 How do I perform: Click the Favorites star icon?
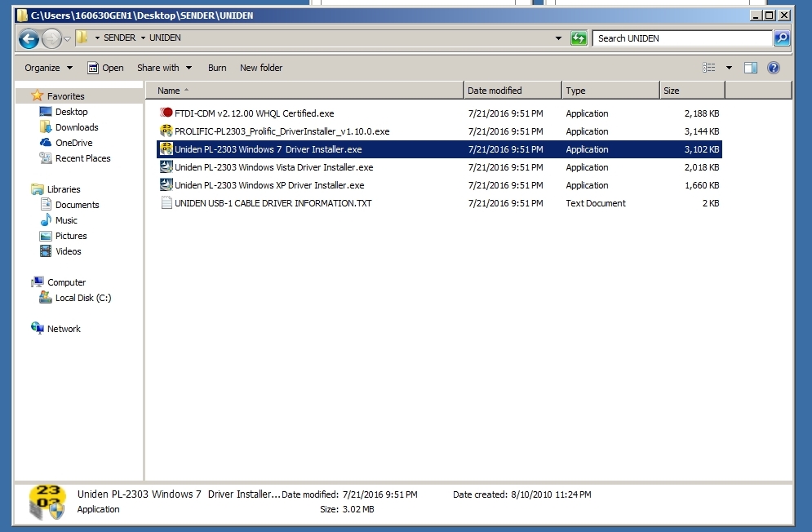tap(38, 95)
